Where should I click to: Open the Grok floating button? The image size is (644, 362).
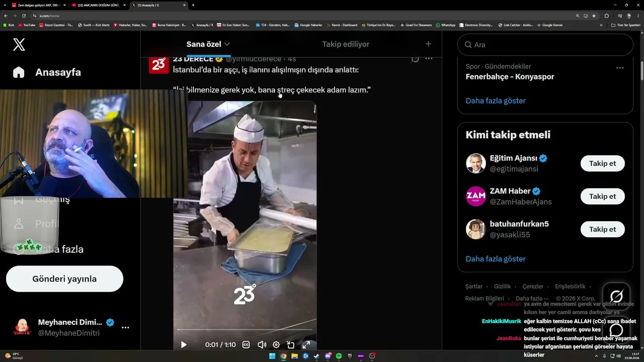tap(616, 296)
